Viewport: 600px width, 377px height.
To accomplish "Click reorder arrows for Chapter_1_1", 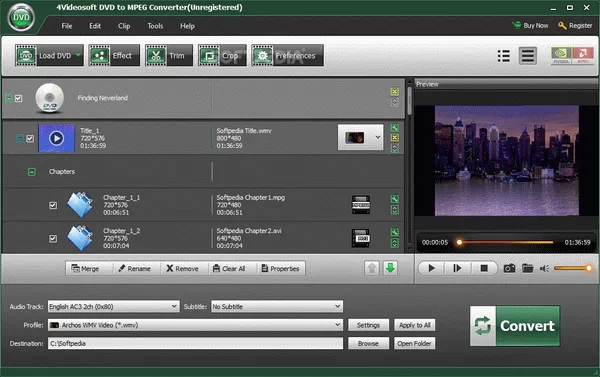I will click(395, 210).
